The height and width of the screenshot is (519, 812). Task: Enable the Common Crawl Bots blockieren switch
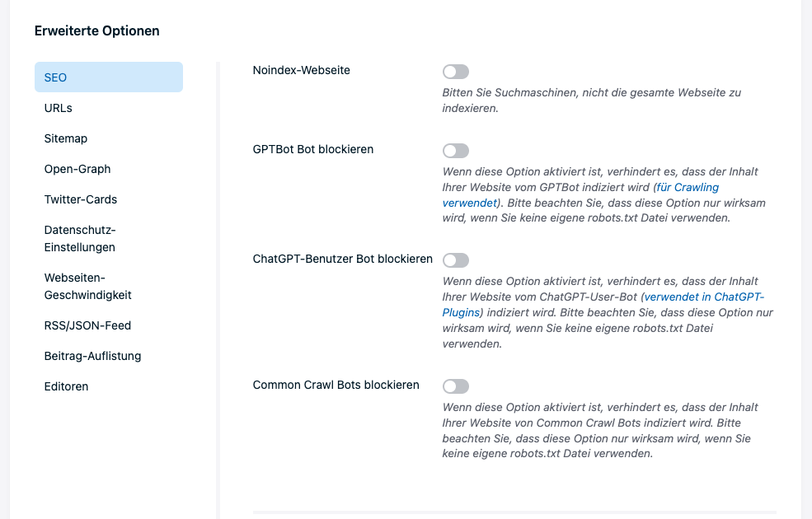[455, 386]
